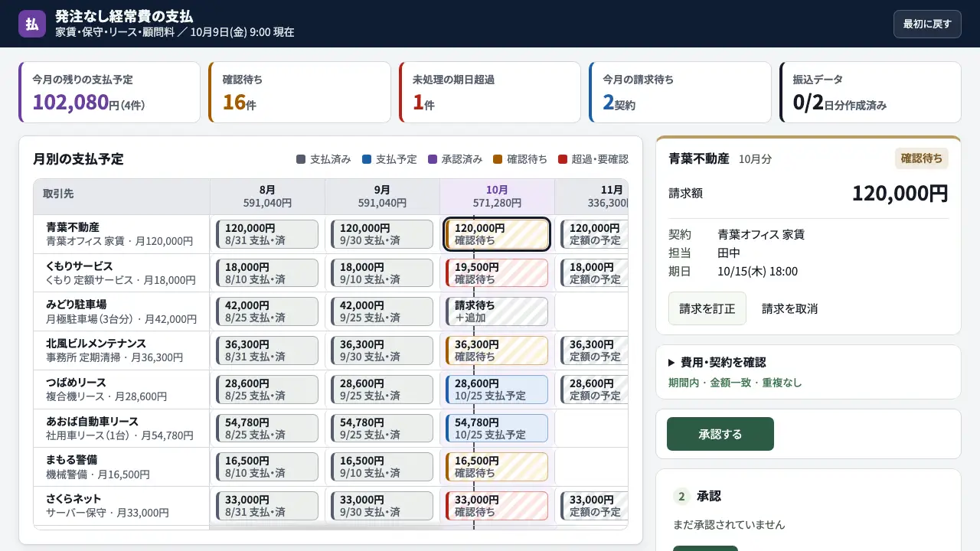Image resolution: width=980 pixels, height=551 pixels.
Task: Select the 8月 column header
Action: (267, 197)
